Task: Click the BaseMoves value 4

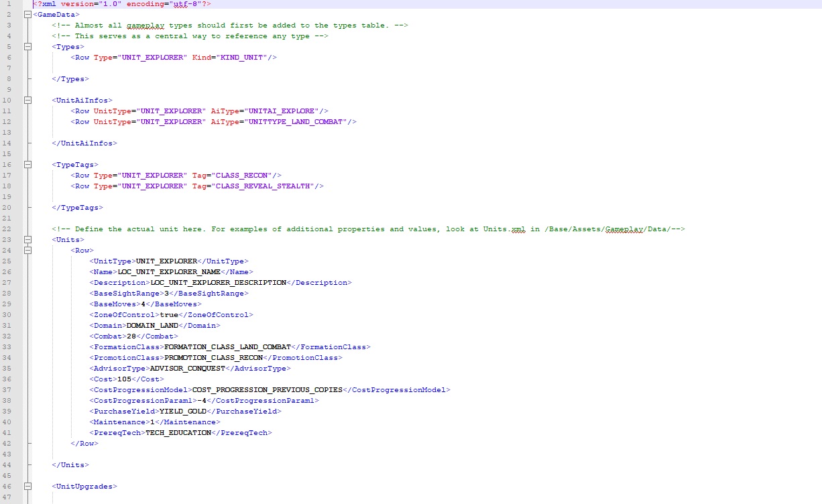Action: (143, 304)
